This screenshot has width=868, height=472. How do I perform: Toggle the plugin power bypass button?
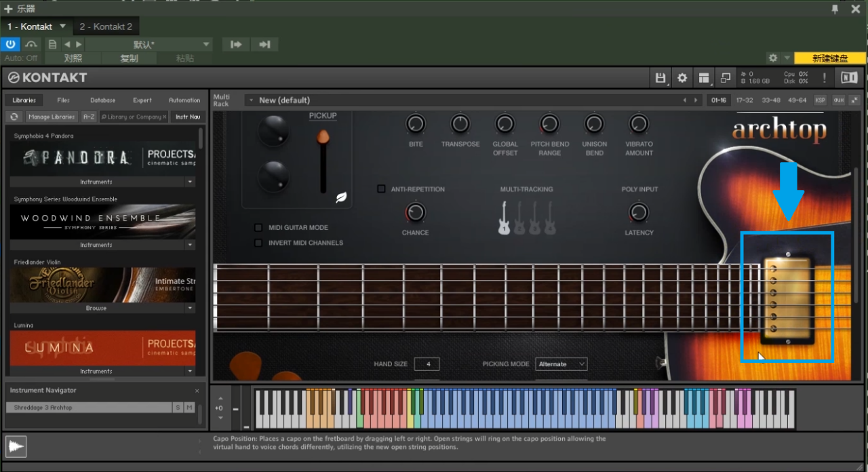[10, 44]
